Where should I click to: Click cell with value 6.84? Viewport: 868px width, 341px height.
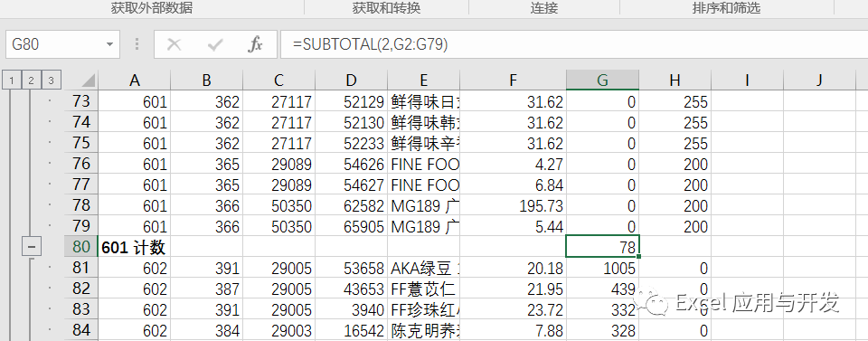514,185
